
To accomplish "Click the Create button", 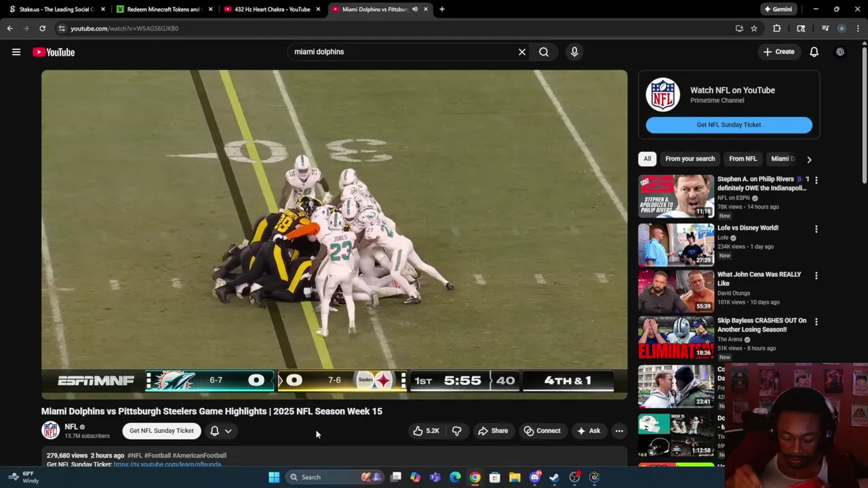I will [x=778, y=52].
